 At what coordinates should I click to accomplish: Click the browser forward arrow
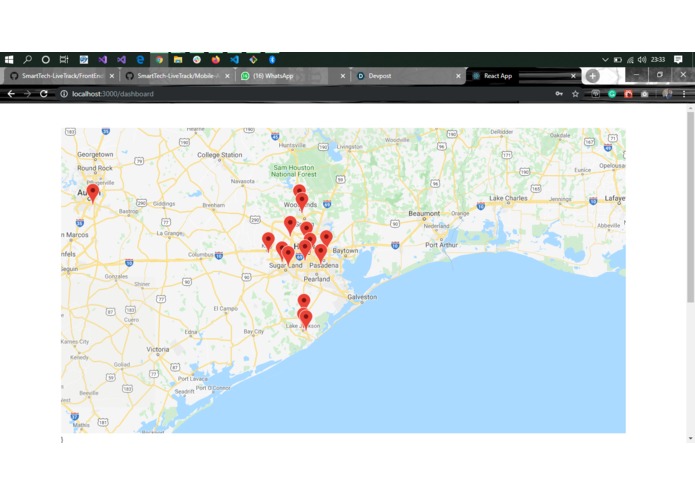coord(27,93)
